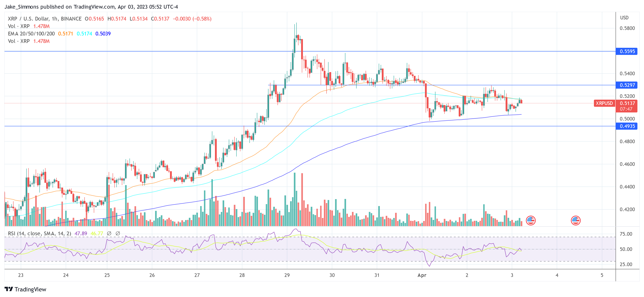
Task: Click the 0.4200 price axis label
Action: click(627, 209)
